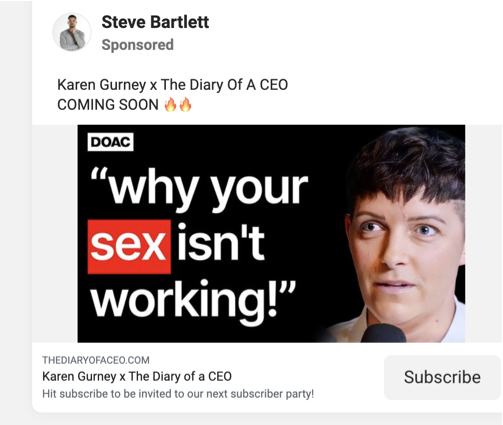Click the Subscribe button
The image size is (503, 425).
point(442,377)
